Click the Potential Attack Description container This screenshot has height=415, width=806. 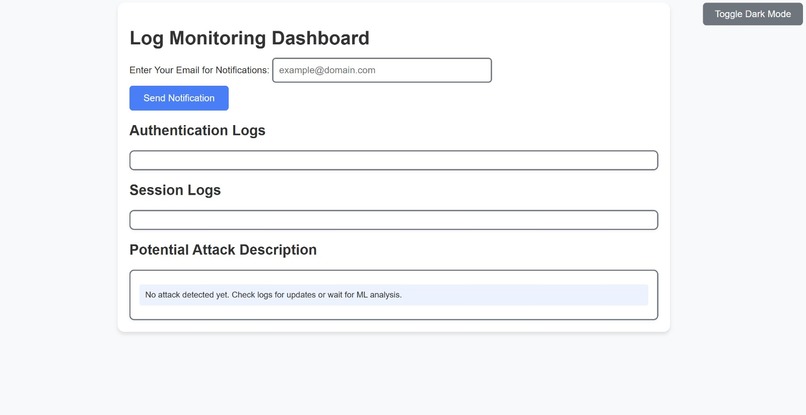394,295
